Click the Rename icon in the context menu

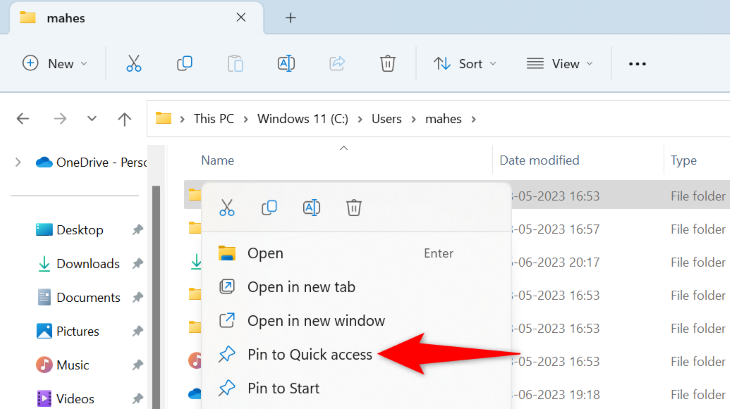[311, 208]
